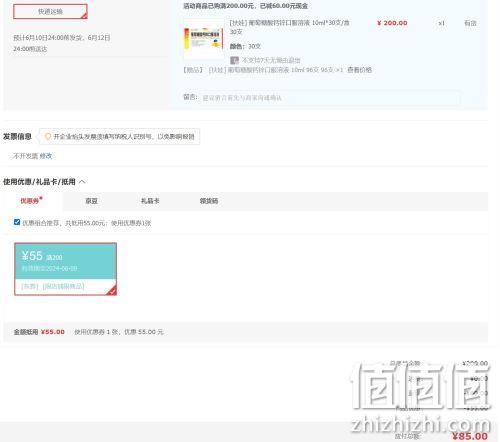
Task: Click the 留言 message input field
Action: coord(331,98)
